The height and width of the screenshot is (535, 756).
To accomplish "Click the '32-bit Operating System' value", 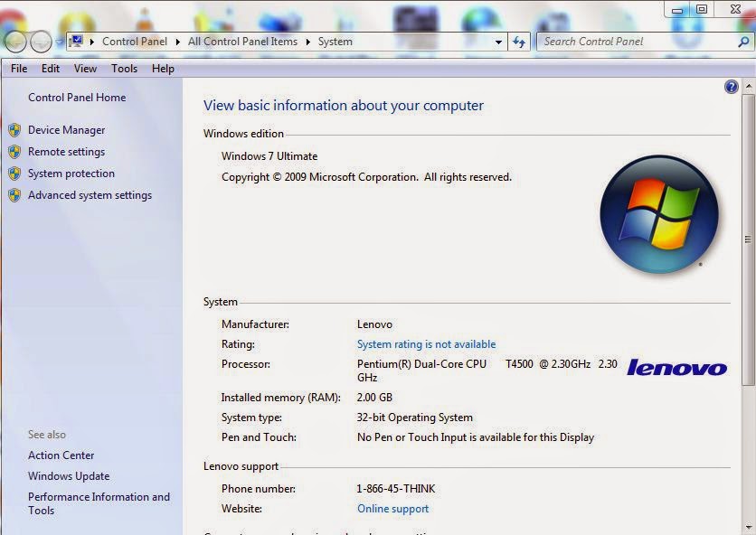I will coord(415,418).
